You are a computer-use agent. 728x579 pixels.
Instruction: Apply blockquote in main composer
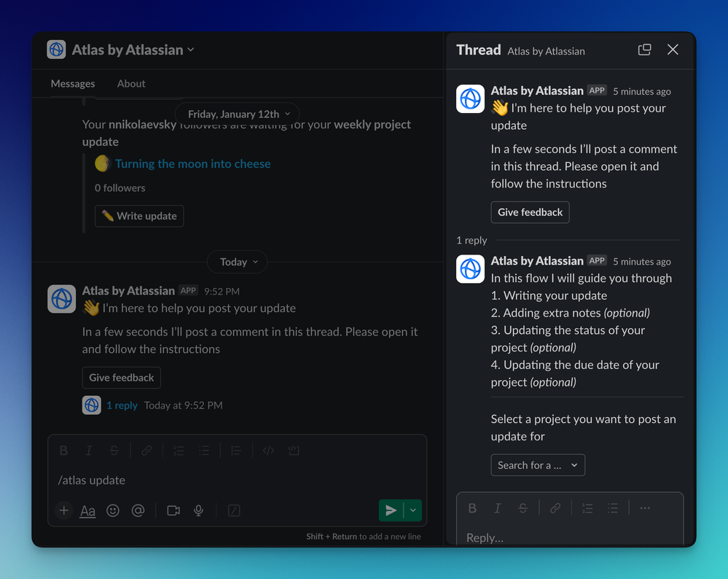[236, 450]
